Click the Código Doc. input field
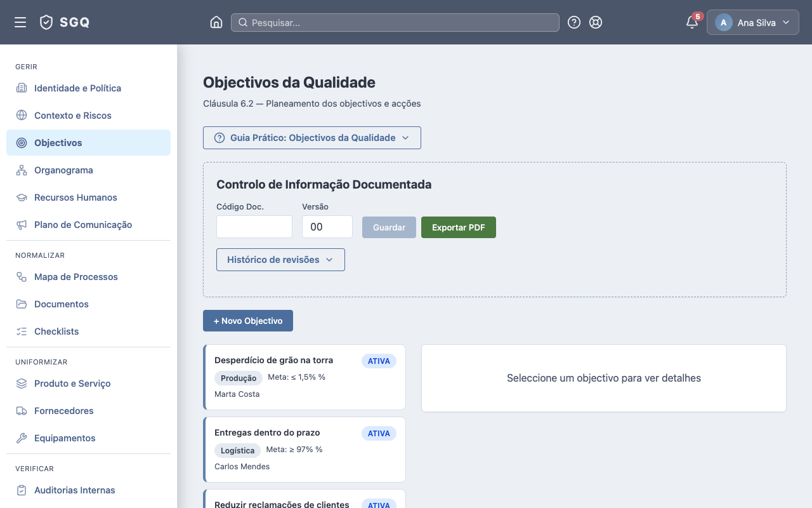 pyautogui.click(x=254, y=227)
